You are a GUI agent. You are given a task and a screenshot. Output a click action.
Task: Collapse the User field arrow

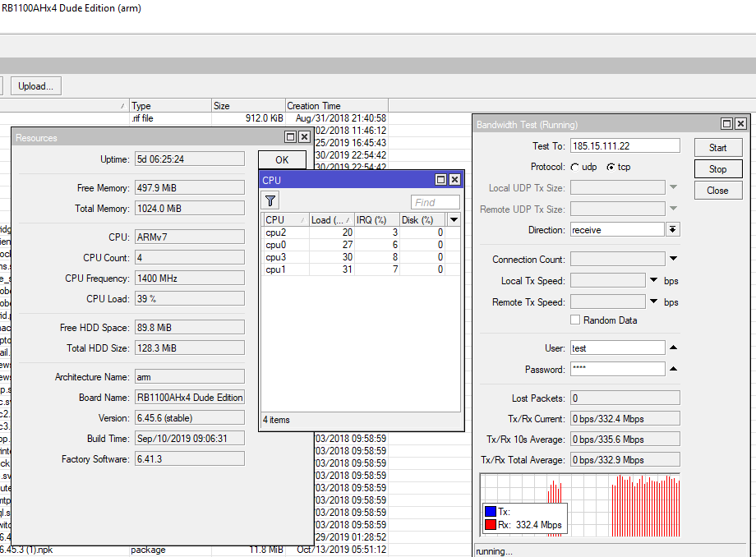click(x=674, y=348)
